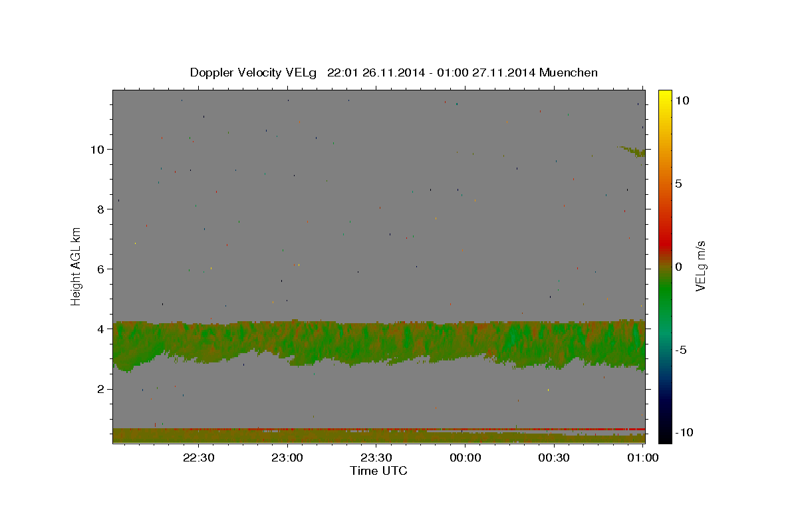Click the colorbar value '-10'
This screenshot has width=798, height=532.
coord(684,433)
